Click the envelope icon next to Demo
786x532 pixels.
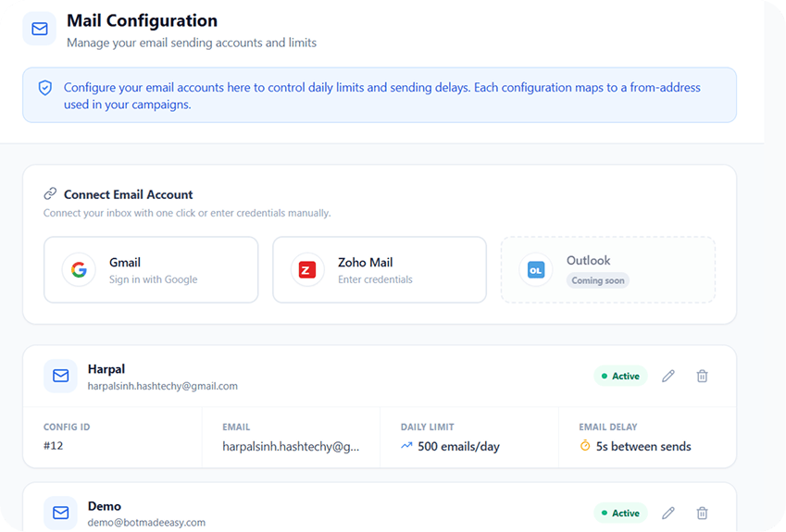point(61,513)
